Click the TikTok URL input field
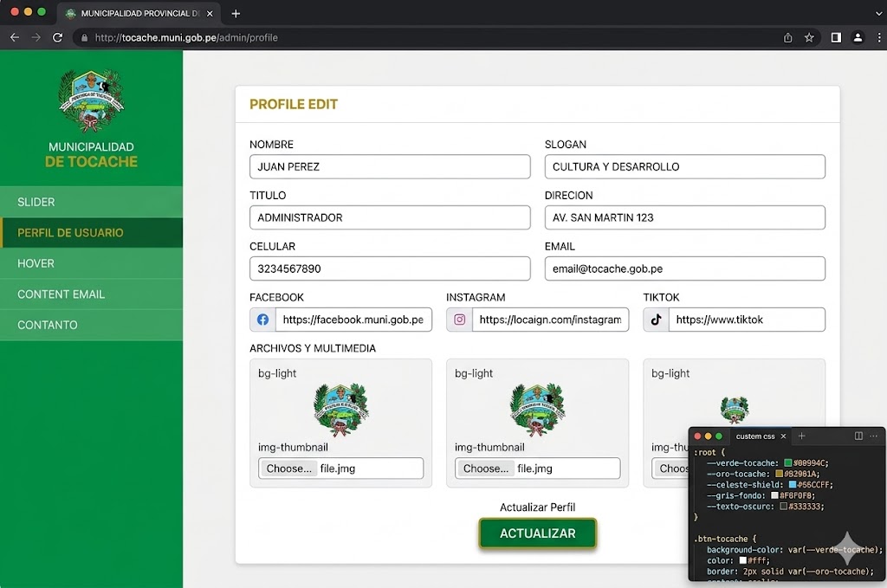Screen dimensions: 887x588 click(x=747, y=320)
